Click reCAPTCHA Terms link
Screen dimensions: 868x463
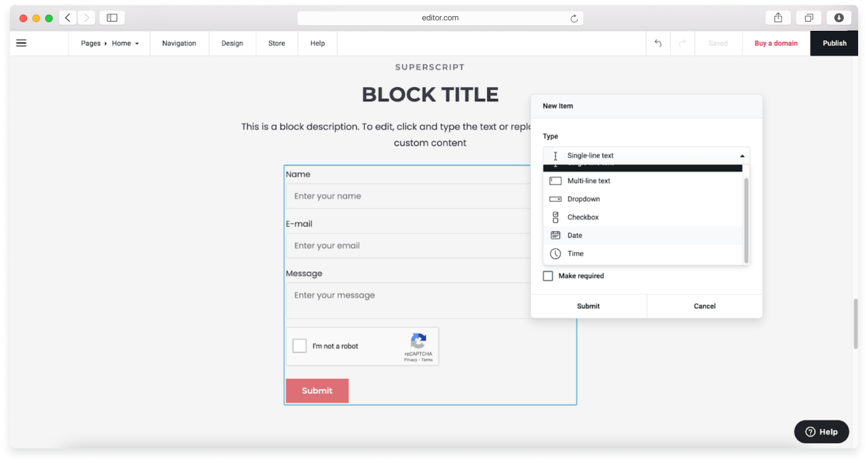pos(427,360)
